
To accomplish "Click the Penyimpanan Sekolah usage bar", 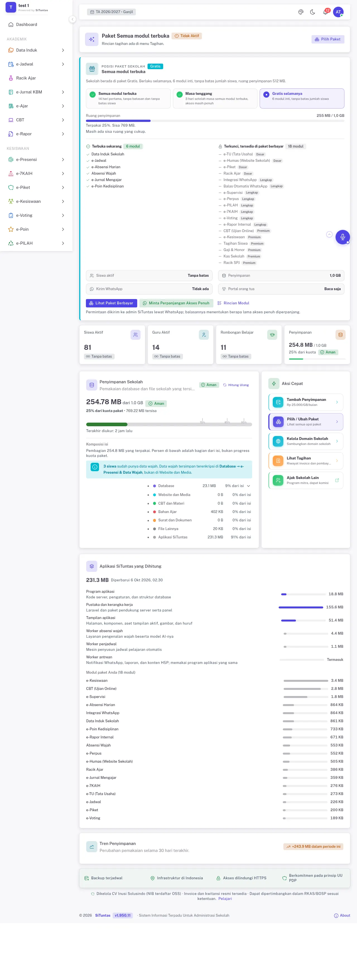I will (x=169, y=424).
